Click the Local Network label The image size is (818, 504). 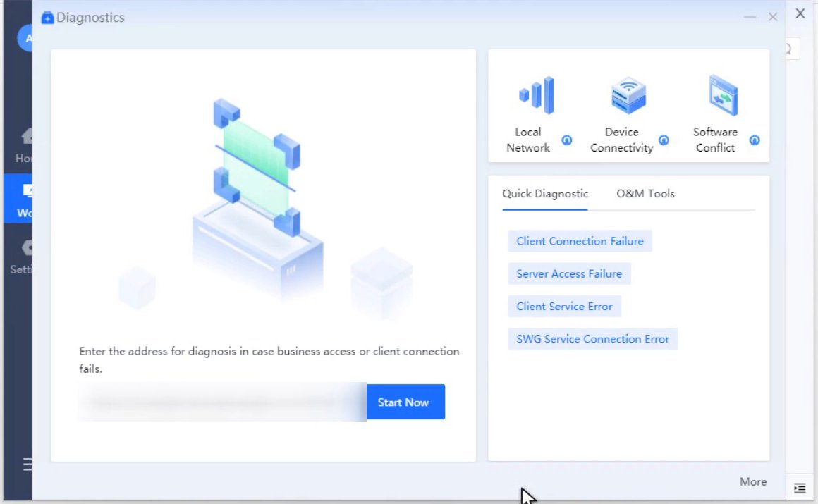coord(528,140)
